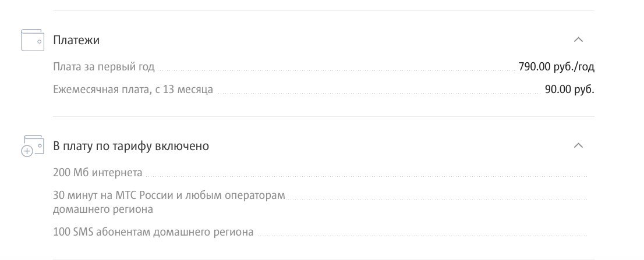Click the 100 SMS абонентам домашнего региона entry

coord(153,232)
